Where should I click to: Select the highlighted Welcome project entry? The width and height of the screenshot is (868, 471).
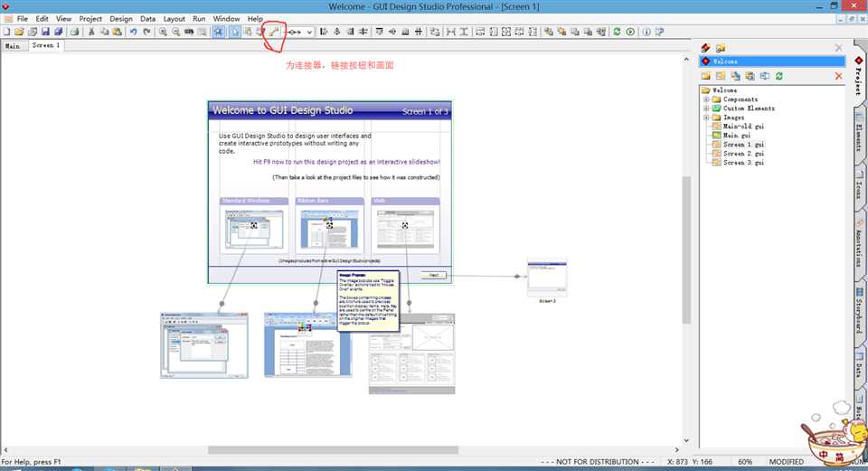[x=772, y=61]
